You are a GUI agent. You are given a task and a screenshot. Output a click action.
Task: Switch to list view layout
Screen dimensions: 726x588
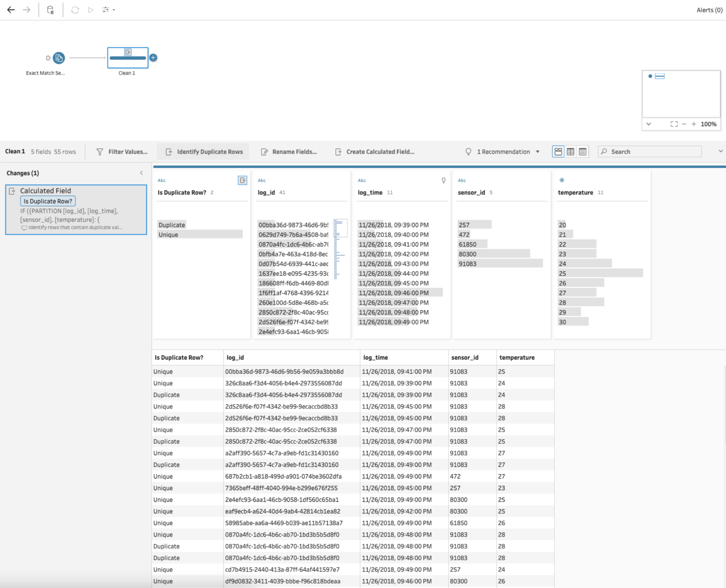[582, 151]
